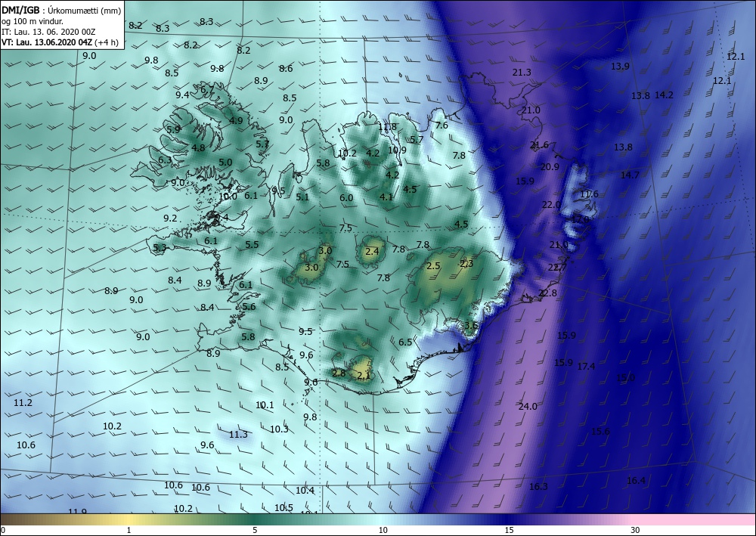Click the 3.6 value near the southeast coast
Image resolution: width=756 pixels, height=536 pixels.
pos(471,325)
